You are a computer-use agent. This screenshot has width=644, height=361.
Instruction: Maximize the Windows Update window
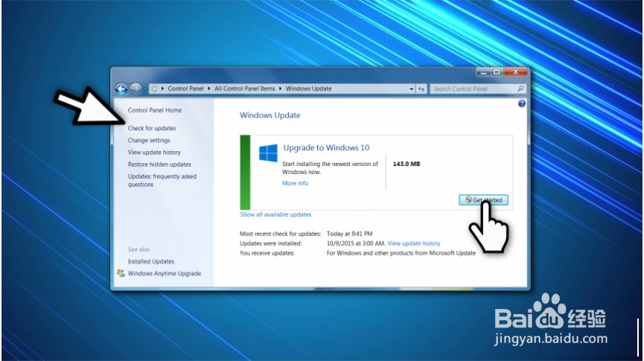coord(497,72)
